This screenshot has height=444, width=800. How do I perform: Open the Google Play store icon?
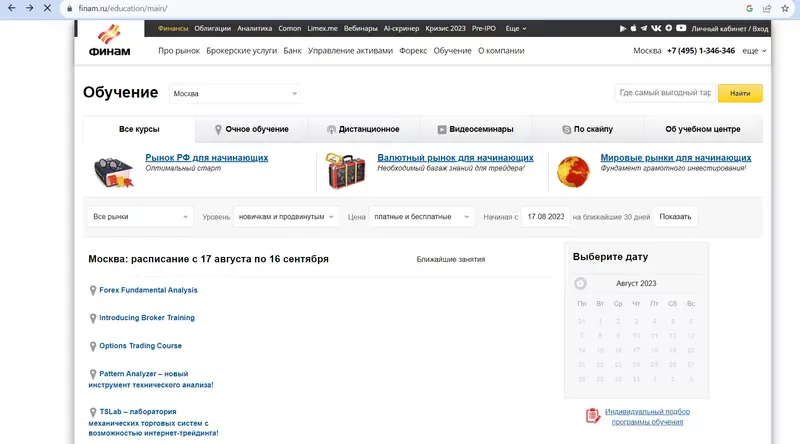[x=622, y=29]
